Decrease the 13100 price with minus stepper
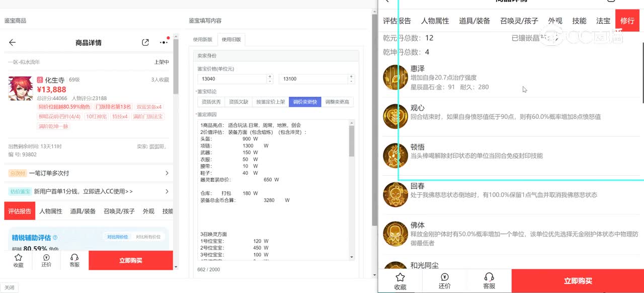Viewport: 644px width, 293px height. 350,82
